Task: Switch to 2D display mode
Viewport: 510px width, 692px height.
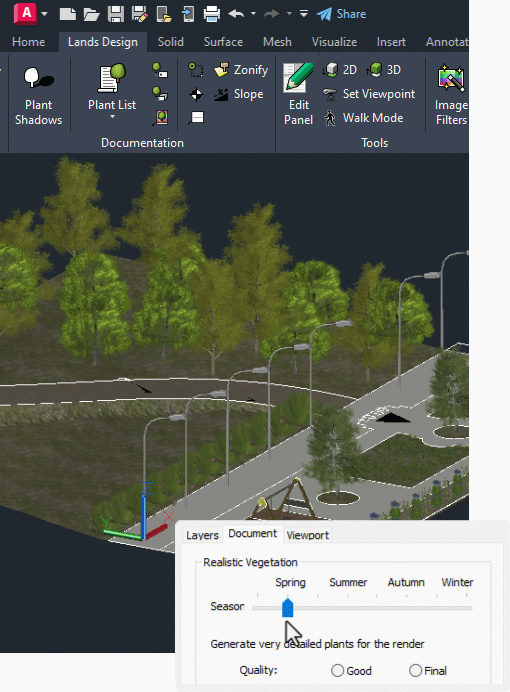Action: tap(340, 70)
